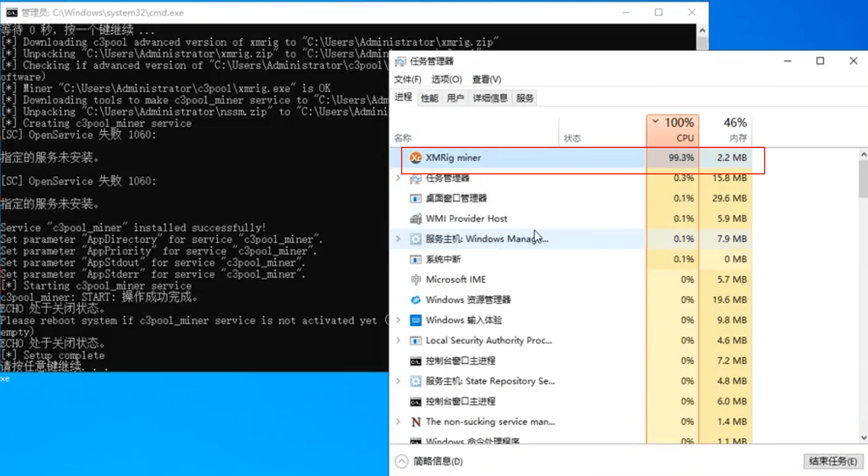Sort processes by CPU column header
This screenshot has width=868, height=476.
click(672, 130)
